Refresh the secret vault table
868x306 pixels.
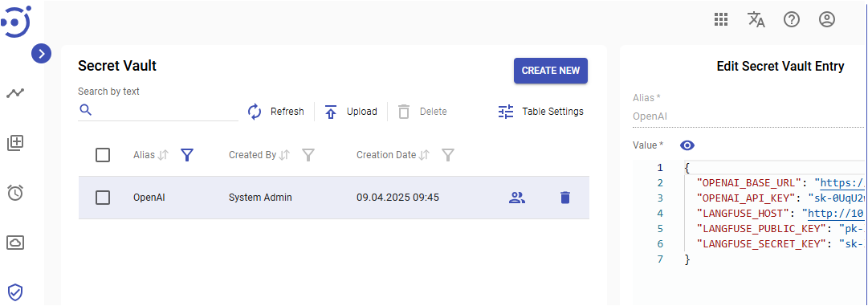pos(275,112)
